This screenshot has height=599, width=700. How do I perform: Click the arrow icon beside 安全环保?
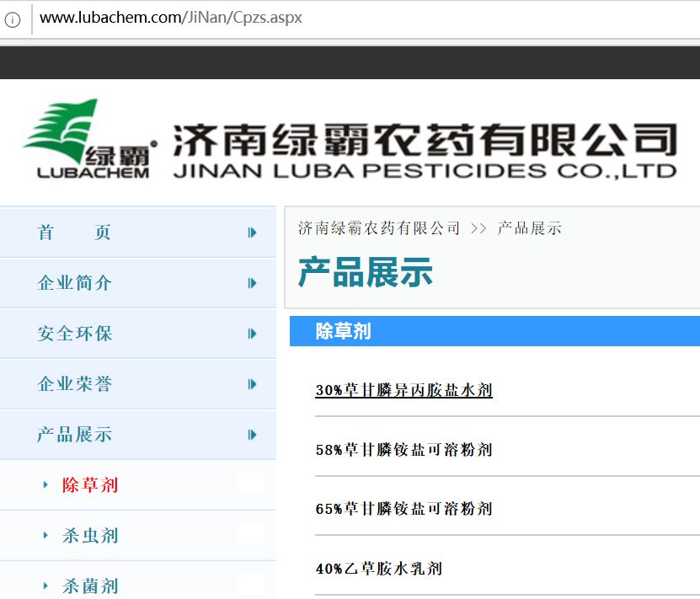coord(252,334)
